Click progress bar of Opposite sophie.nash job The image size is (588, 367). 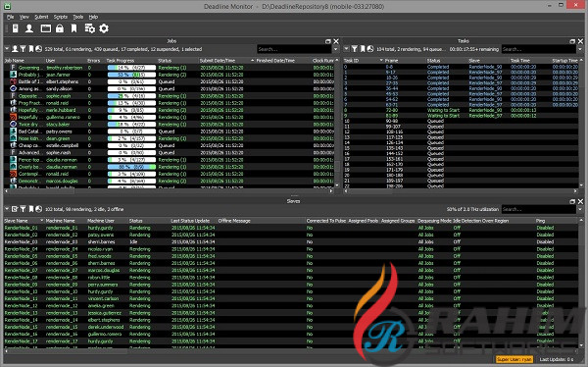131,96
